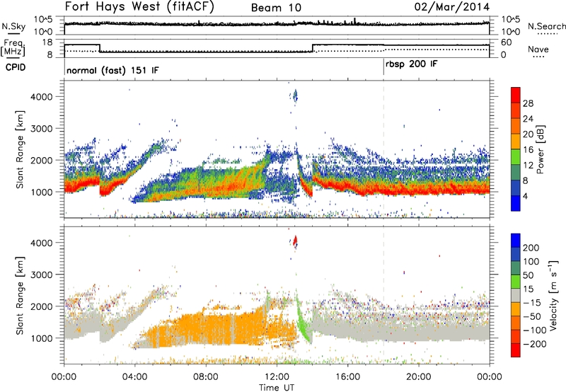Click the power panel 'Slant Range [km]' label
The width and height of the screenshot is (566, 392).
20,149
